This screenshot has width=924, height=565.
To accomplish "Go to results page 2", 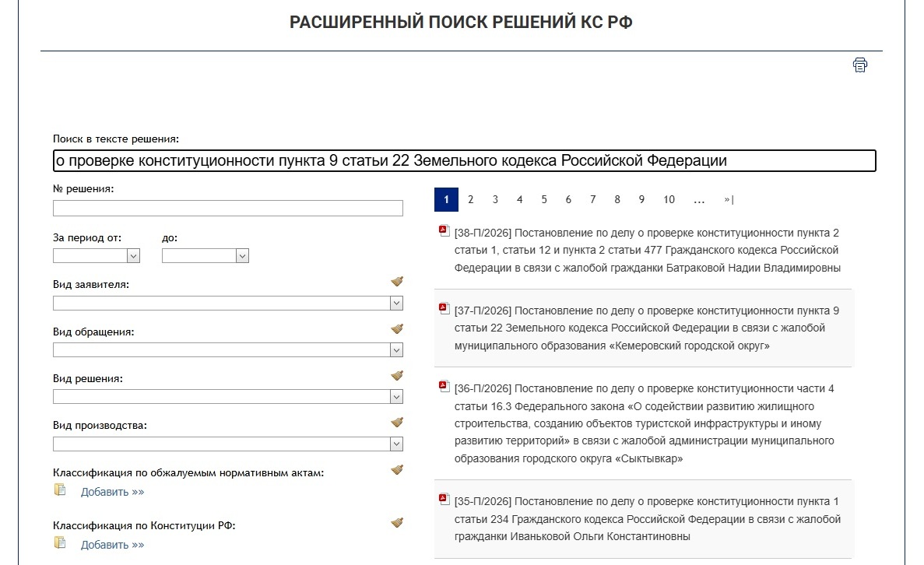I will tap(471, 200).
